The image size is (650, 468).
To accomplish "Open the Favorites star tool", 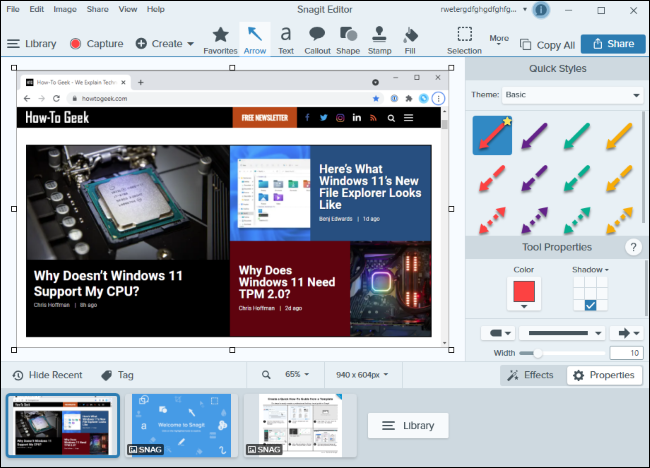I will (x=220, y=41).
